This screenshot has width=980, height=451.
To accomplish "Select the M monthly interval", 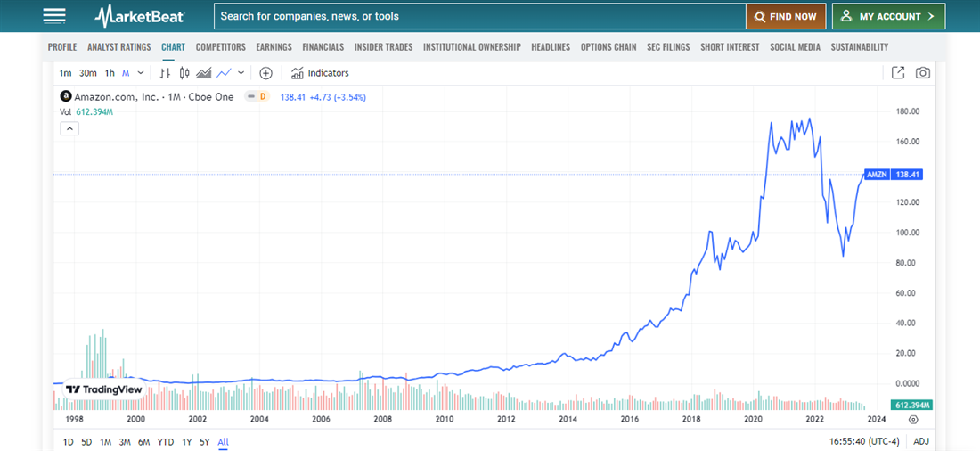I will coord(126,73).
